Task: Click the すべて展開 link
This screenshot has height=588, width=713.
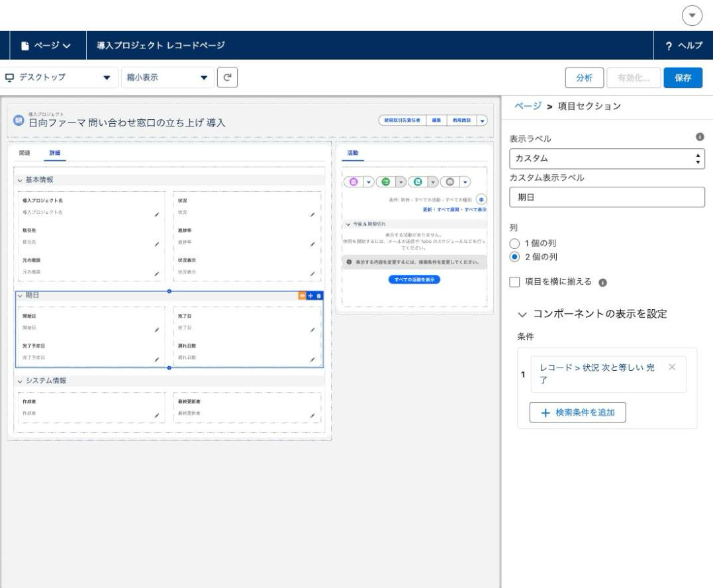Action: (x=448, y=210)
